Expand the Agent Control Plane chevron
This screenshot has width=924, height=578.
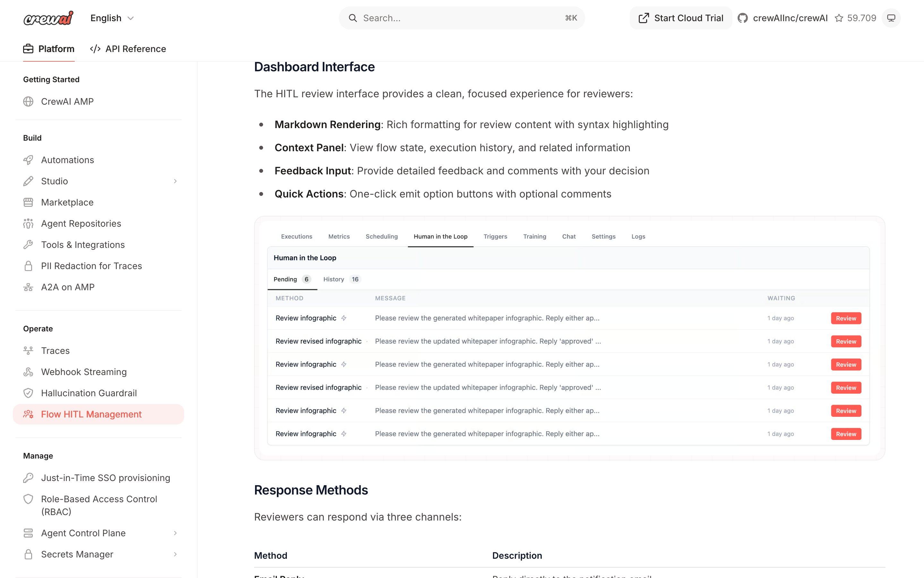tap(175, 533)
